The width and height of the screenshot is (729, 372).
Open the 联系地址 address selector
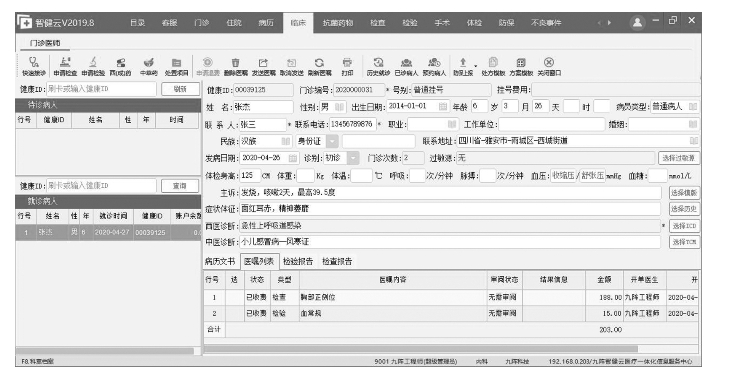pyautogui.click(x=694, y=141)
